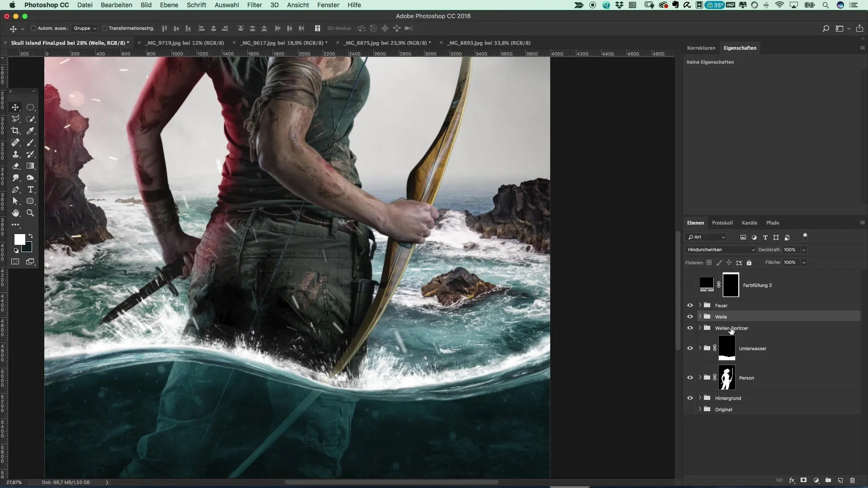Image resolution: width=868 pixels, height=488 pixels.
Task: Toggle Quick Mask mode icon
Action: tap(15, 262)
